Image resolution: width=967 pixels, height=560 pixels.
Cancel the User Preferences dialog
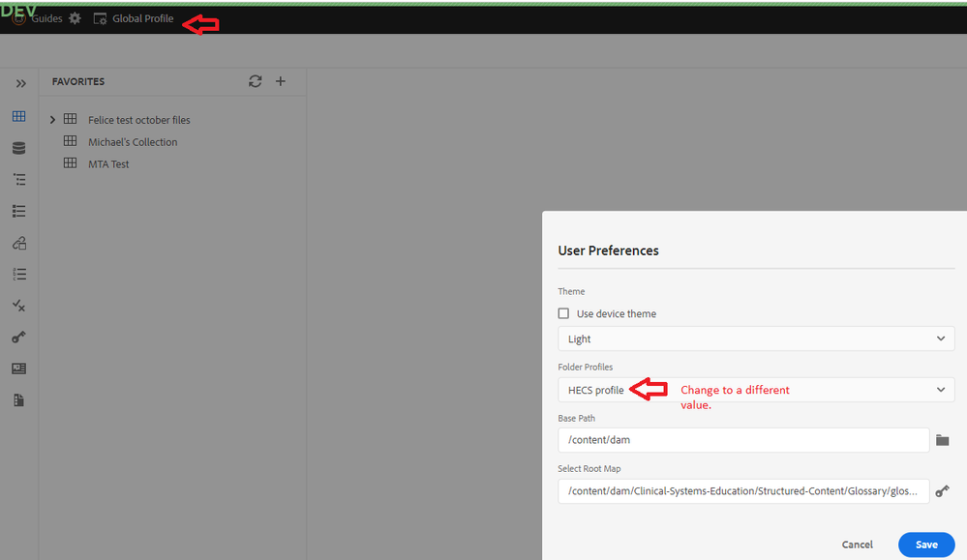point(858,544)
